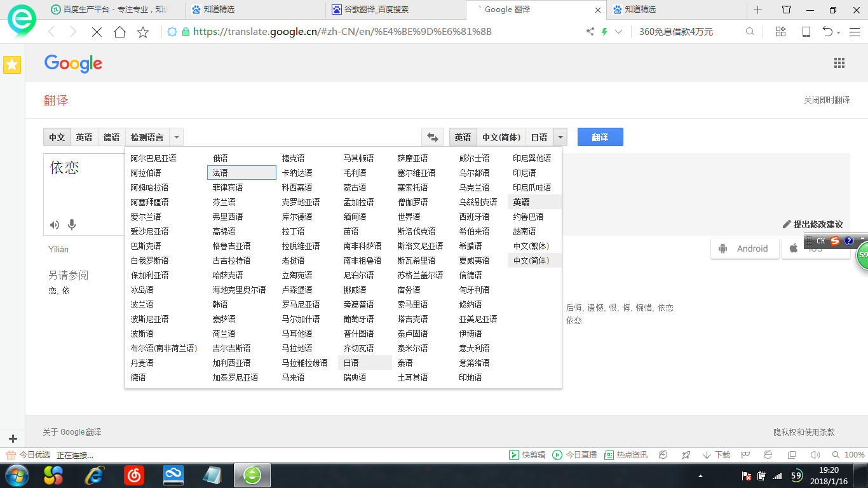Open Internet Explorer from the taskbar

click(x=95, y=475)
